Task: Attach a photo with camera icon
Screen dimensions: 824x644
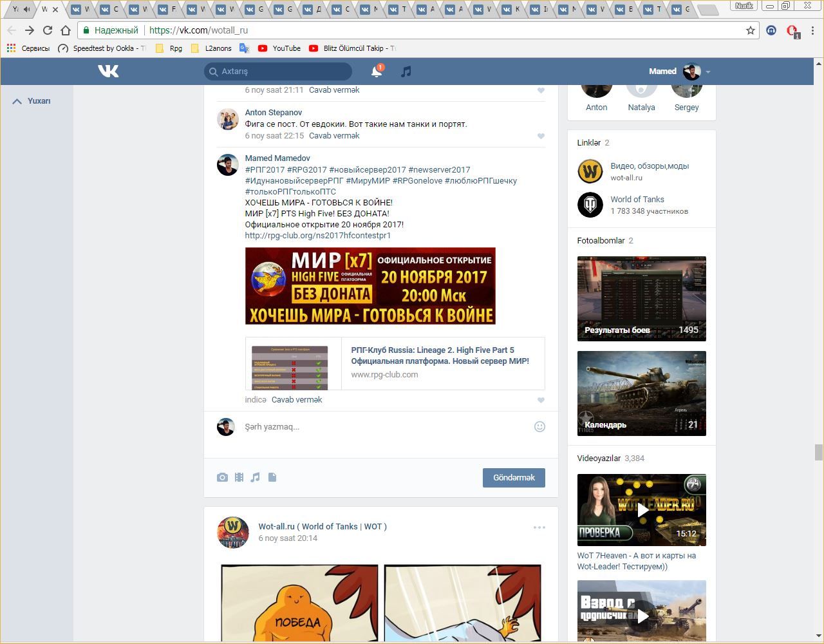Action: coord(222,477)
